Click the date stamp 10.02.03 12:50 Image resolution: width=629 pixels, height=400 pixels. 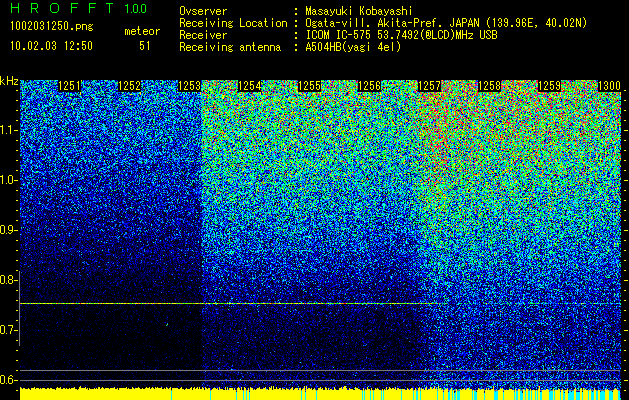click(x=51, y=46)
